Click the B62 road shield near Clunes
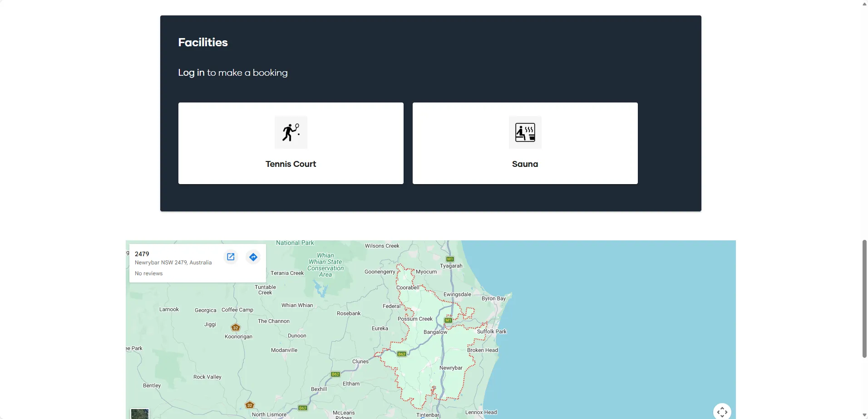868x419 pixels. (x=335, y=374)
